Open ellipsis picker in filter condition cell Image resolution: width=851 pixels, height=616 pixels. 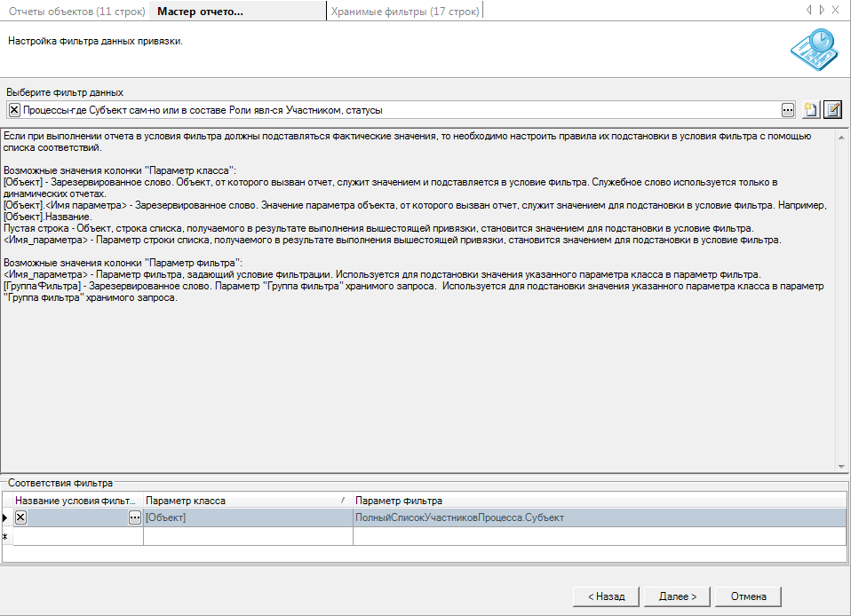[135, 517]
